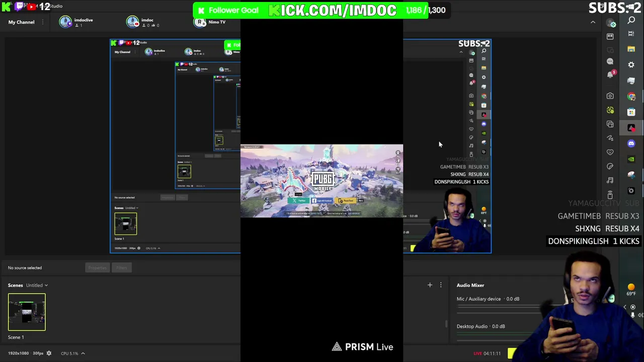Click the 69°F weather tray widget
Image resolution: width=644 pixels, height=362 pixels.
pos(631,290)
